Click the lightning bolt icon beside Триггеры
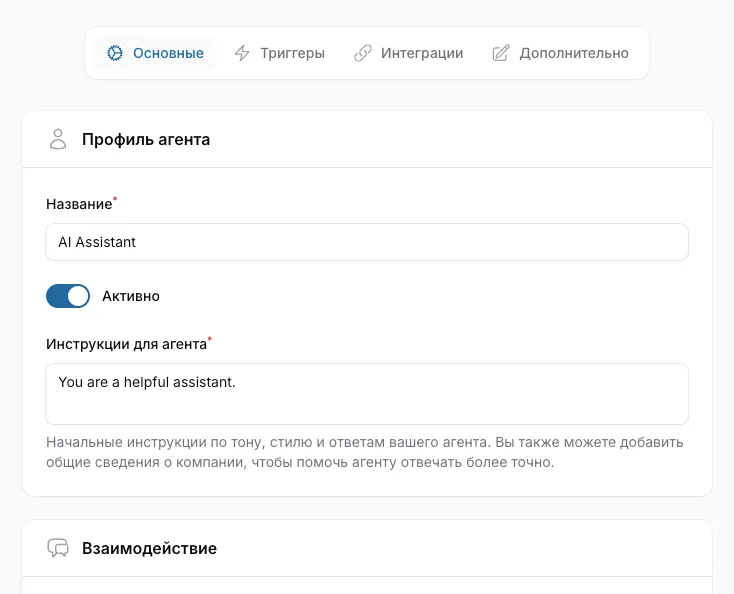This screenshot has width=734, height=594. pyautogui.click(x=242, y=53)
